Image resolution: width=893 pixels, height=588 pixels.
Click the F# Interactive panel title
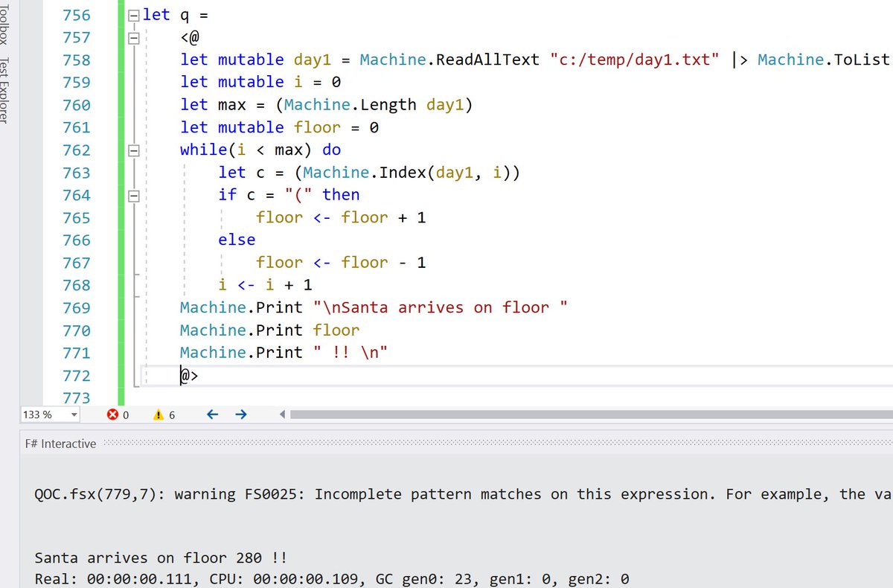click(x=60, y=444)
